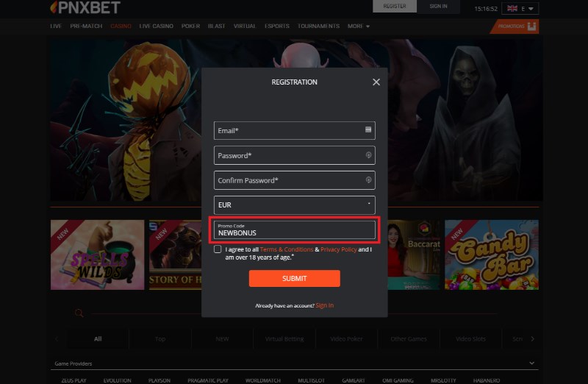Go to the Esports section
This screenshot has width=588, height=384.
277,26
